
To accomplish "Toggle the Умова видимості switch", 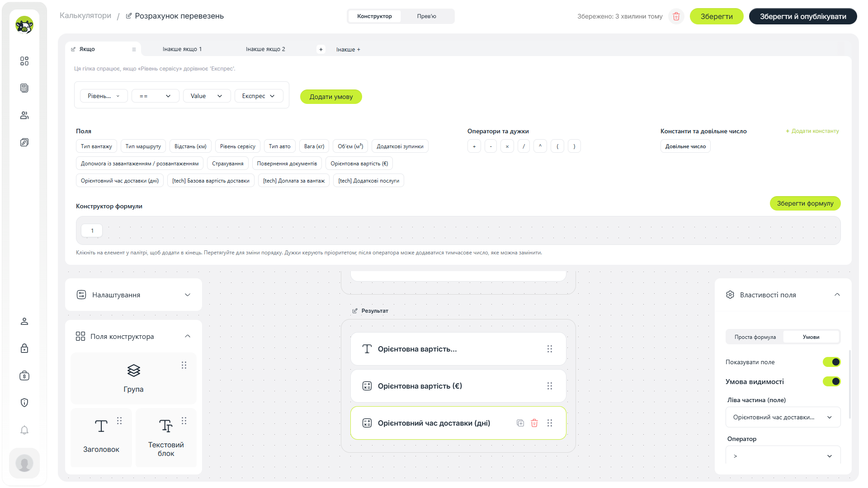I will tap(831, 381).
